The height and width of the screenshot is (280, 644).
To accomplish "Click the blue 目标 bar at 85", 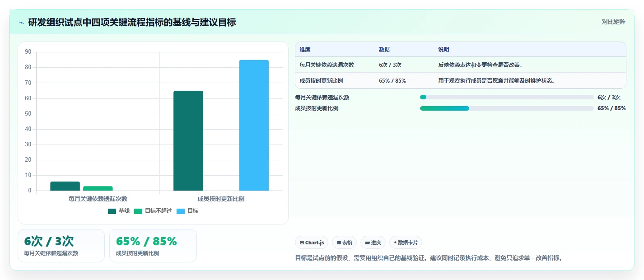I will click(254, 125).
